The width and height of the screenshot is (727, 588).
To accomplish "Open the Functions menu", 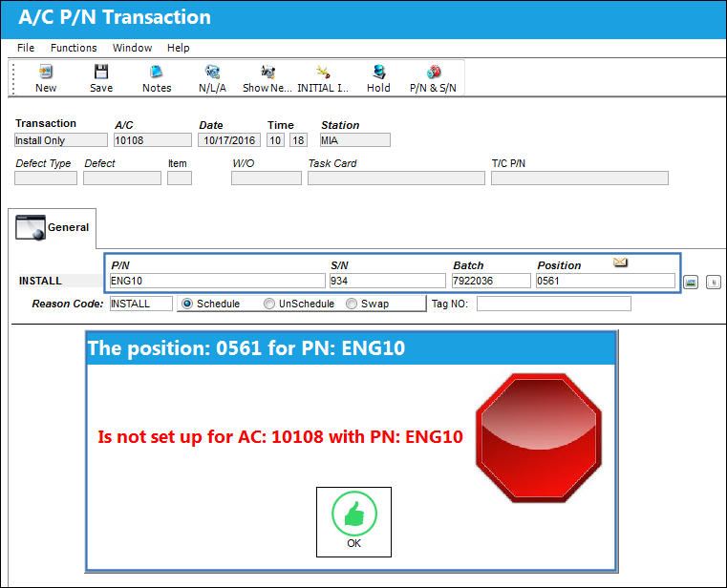I will point(74,48).
